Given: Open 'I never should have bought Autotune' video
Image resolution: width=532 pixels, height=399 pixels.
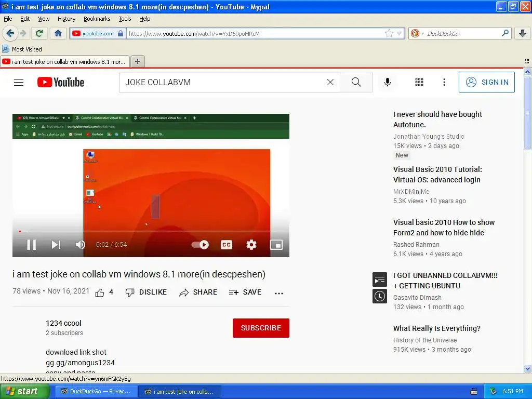Looking at the screenshot, I should pos(437,119).
